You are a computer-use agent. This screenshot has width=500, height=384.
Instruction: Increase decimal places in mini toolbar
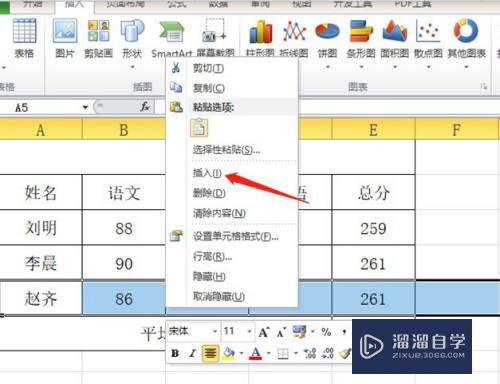pyautogui.click(x=310, y=353)
